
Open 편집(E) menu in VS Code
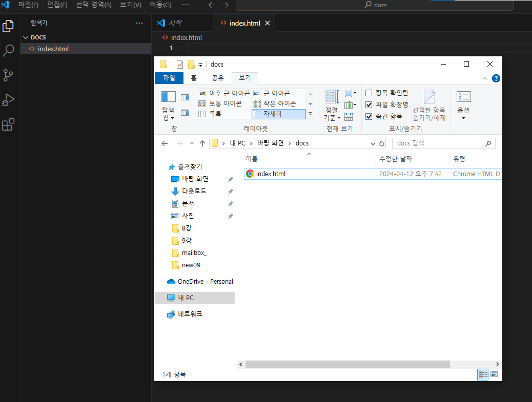tap(57, 5)
